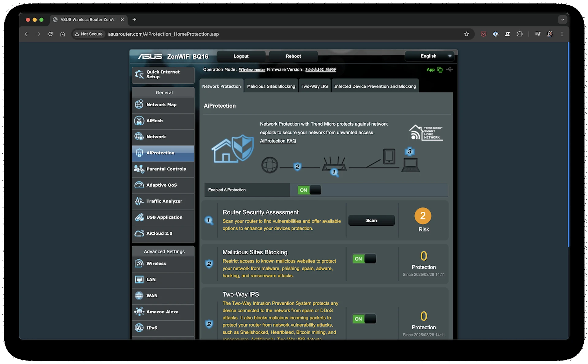Image resolution: width=588 pixels, height=364 pixels.
Task: Open the Wireless settings icon
Action: point(139,263)
